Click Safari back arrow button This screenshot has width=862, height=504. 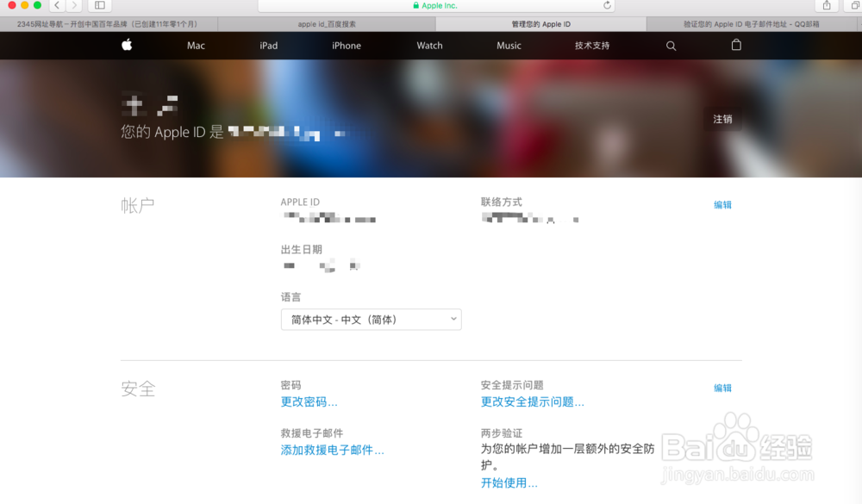pyautogui.click(x=57, y=5)
